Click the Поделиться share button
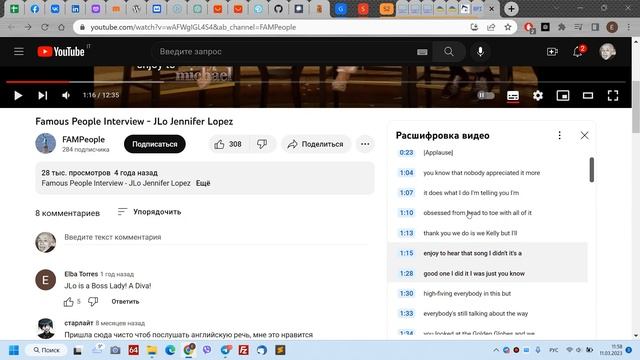The image size is (640, 360). tap(316, 144)
